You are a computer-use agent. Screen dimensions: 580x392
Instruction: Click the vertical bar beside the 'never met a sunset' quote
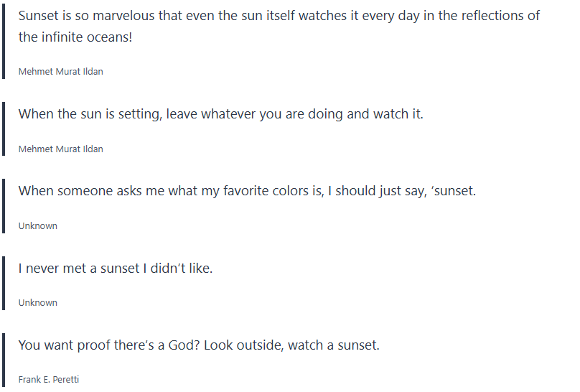[4, 284]
